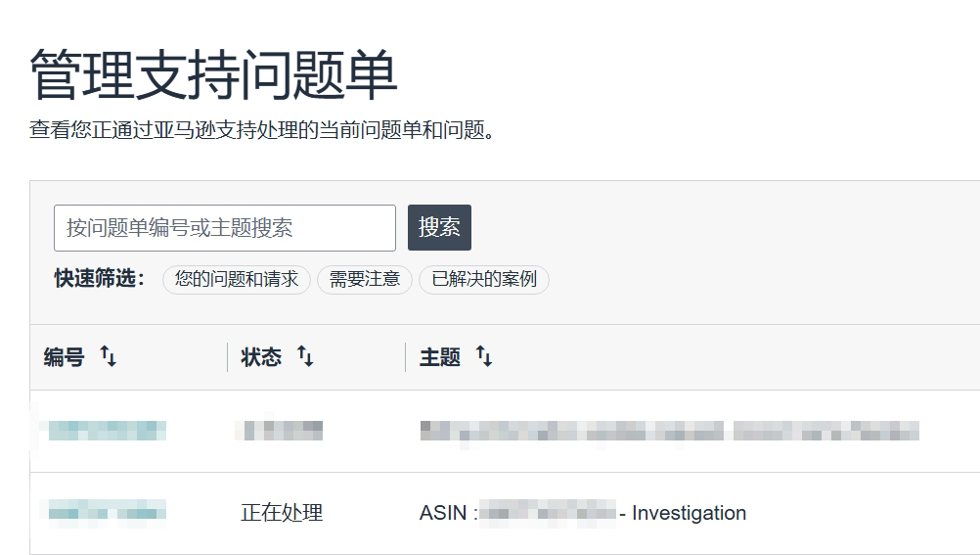Screen dimensions: 980x555
Task: Click the sort arrows beside 主题
Action: tap(484, 357)
